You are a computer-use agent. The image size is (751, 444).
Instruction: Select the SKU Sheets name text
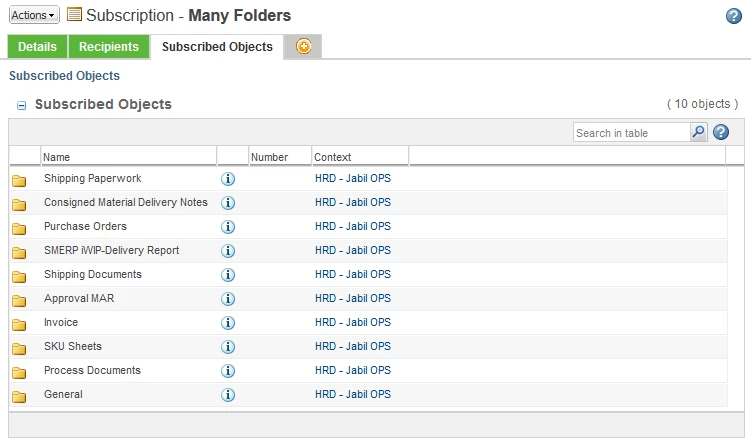[73, 346]
